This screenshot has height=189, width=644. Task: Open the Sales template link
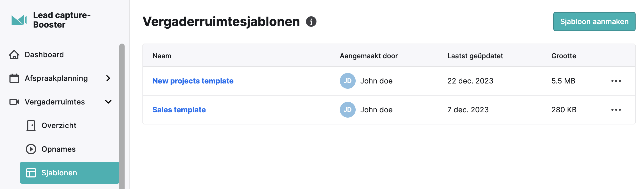[x=179, y=110]
